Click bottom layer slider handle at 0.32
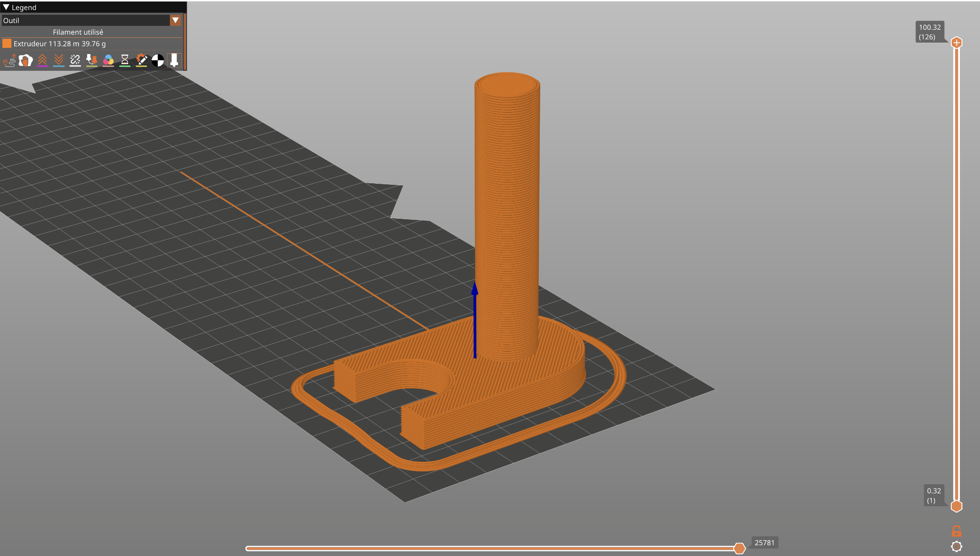Image resolution: width=980 pixels, height=556 pixels. pos(956,506)
